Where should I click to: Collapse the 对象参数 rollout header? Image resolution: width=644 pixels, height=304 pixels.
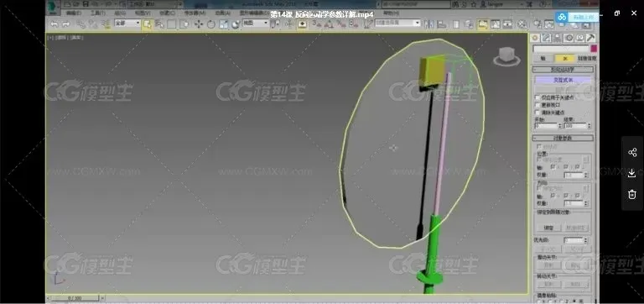pos(563,138)
